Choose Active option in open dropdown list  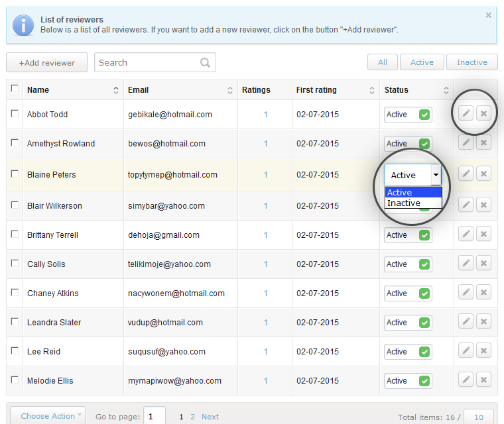(413, 192)
